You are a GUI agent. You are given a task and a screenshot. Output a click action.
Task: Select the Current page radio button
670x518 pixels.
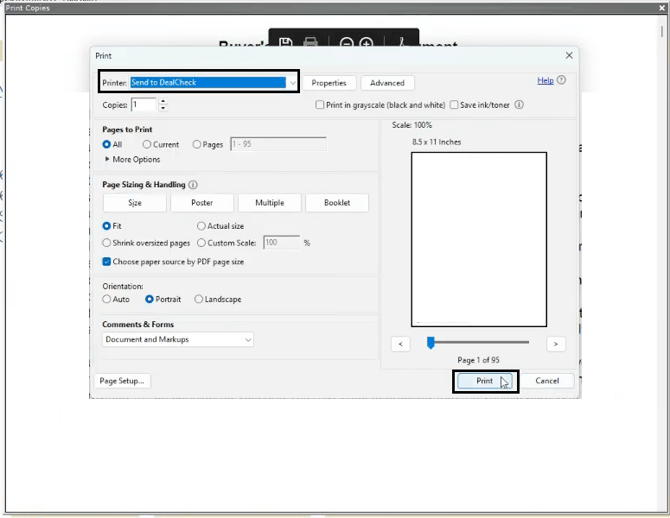(147, 144)
